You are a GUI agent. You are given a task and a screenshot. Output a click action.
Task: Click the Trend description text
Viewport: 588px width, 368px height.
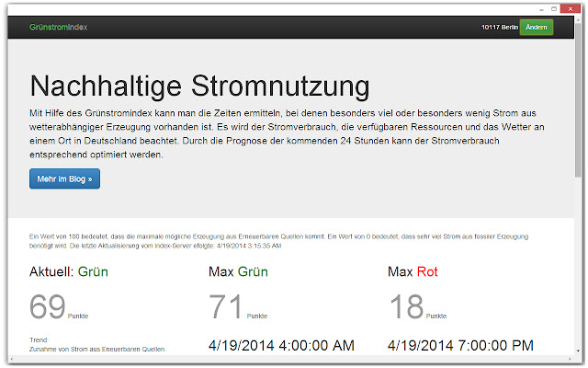coord(97,345)
